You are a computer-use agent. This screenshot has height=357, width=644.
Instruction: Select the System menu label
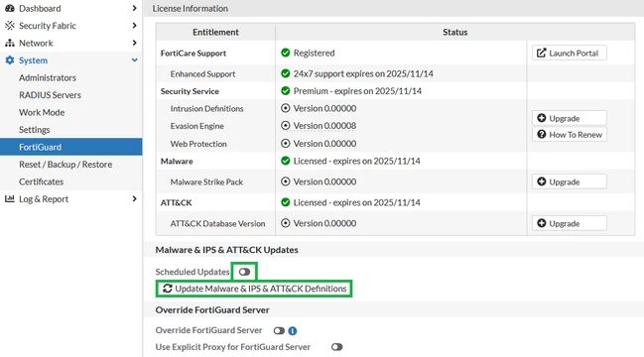[x=34, y=60]
